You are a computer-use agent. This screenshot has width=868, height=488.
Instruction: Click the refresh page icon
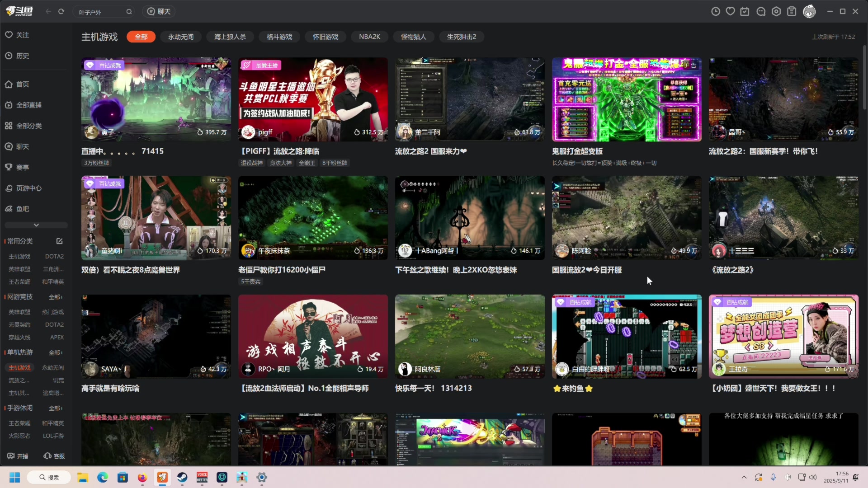(x=61, y=11)
